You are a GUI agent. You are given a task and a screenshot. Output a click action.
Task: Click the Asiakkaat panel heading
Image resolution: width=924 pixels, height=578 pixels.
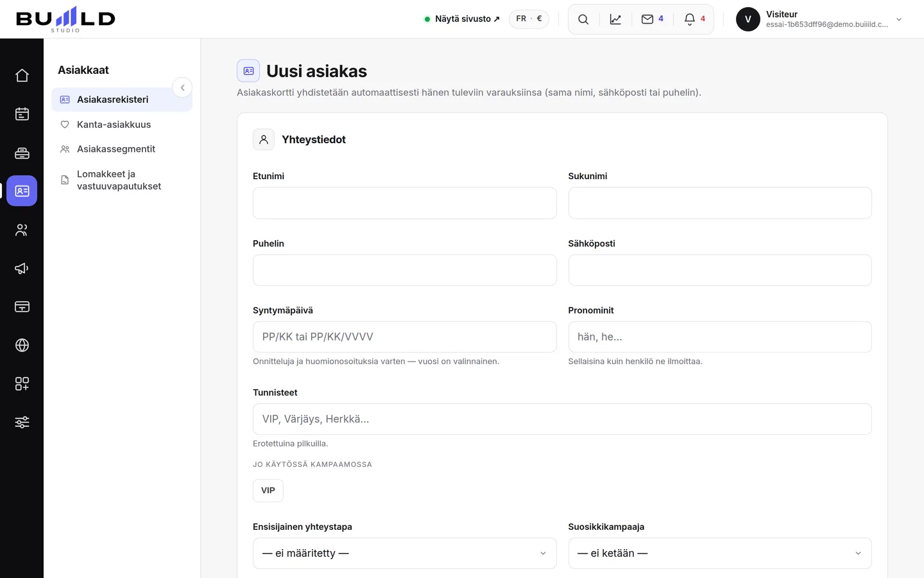83,70
